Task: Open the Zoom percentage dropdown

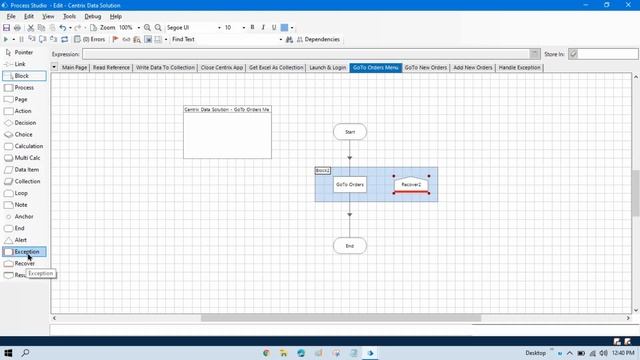Action: point(139,28)
